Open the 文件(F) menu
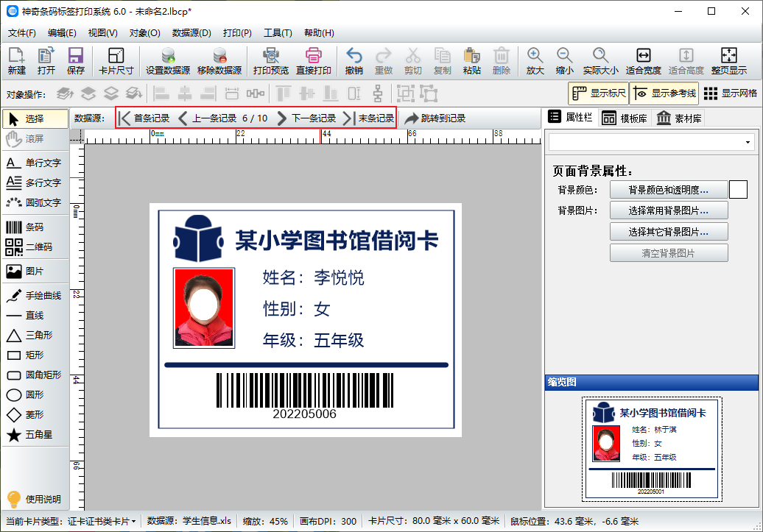763x532 pixels. pos(22,33)
